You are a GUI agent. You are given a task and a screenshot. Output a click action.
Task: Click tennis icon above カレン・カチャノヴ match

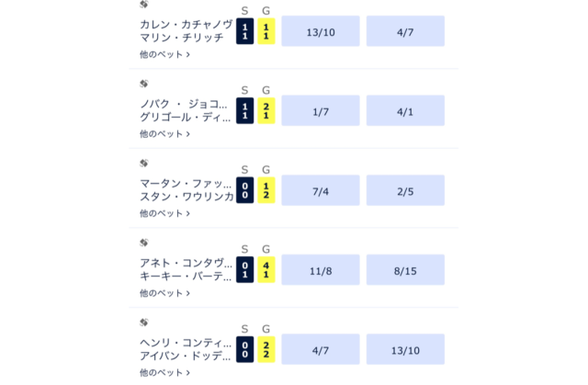tap(143, 5)
